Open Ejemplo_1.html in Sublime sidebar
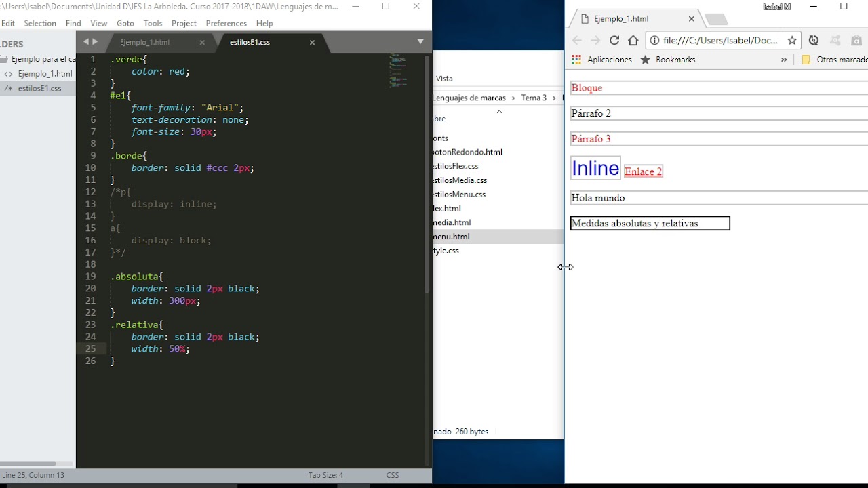The height and width of the screenshot is (488, 868). 38,74
